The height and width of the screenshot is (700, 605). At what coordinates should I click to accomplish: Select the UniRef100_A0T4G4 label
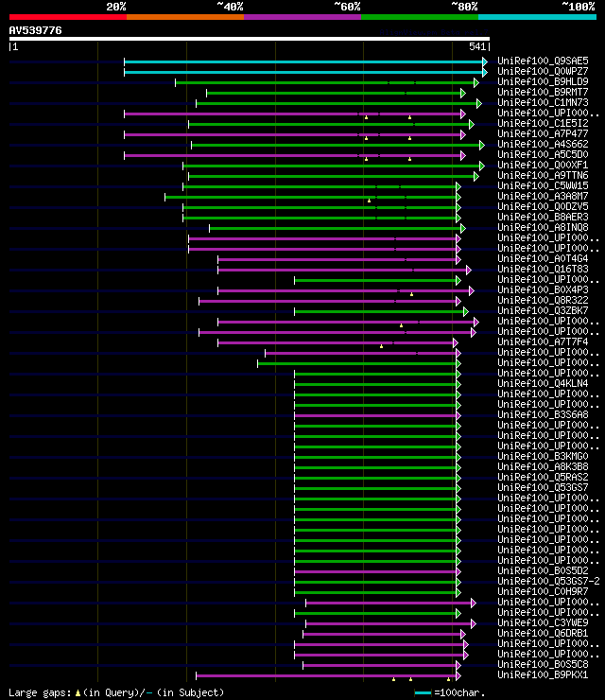(543, 258)
